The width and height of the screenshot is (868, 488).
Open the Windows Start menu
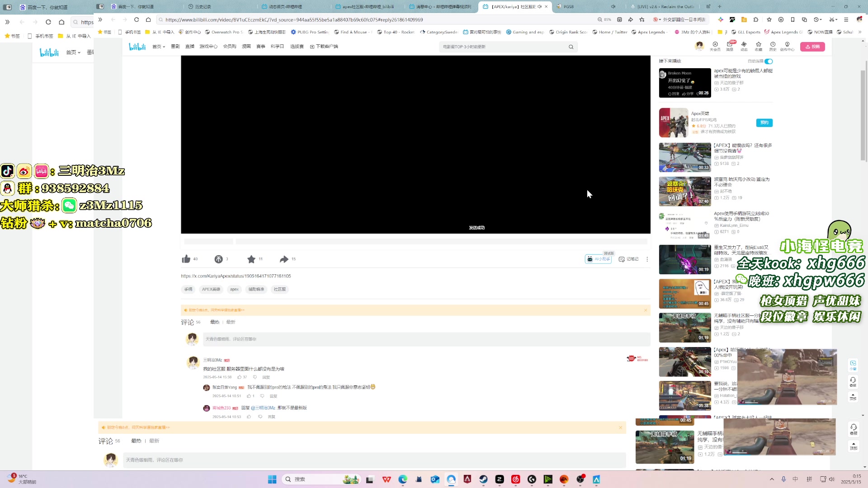click(272, 479)
